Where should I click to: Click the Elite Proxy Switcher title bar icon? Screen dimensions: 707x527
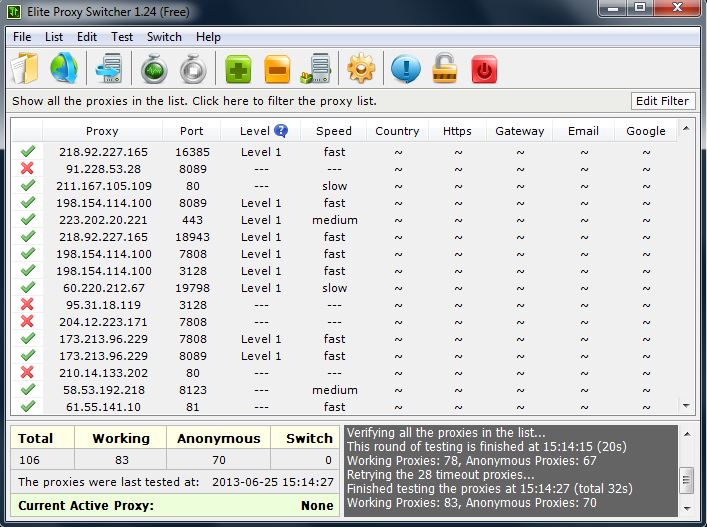tap(14, 11)
